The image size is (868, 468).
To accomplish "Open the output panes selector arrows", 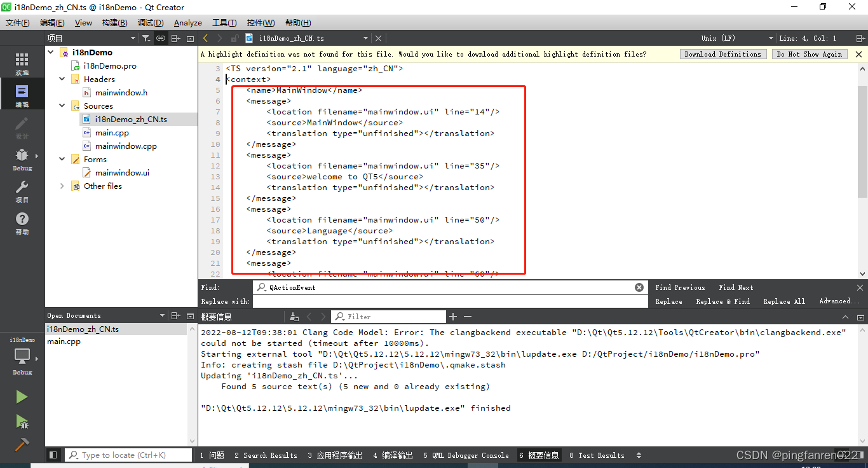I will (639, 455).
